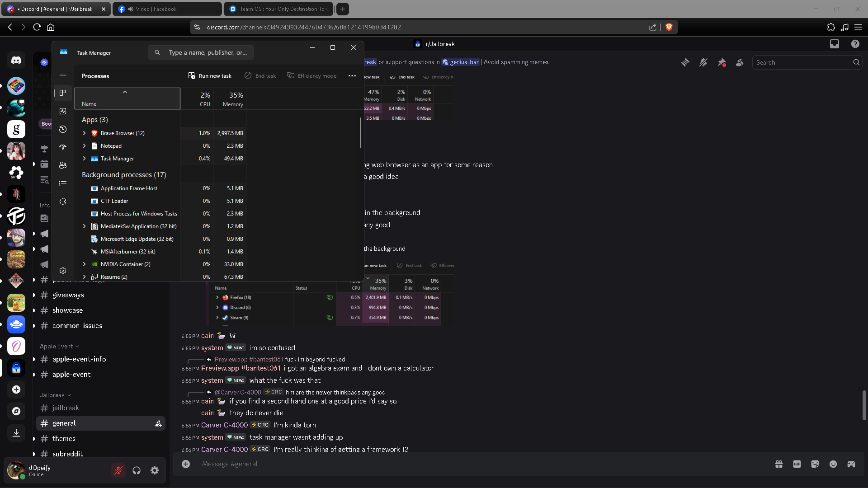Toggle member list icon in header
This screenshot has width=868, height=488.
tap(740, 62)
